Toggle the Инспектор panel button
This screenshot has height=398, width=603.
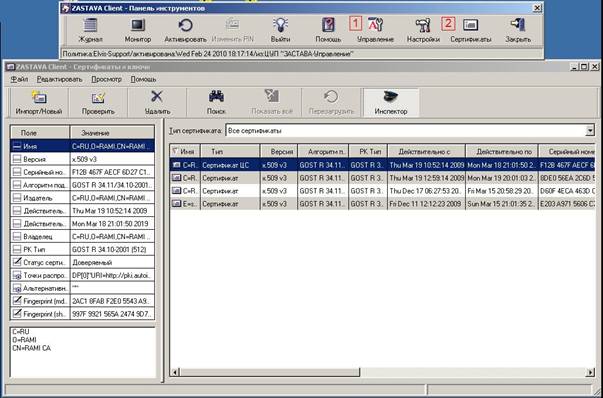391,103
